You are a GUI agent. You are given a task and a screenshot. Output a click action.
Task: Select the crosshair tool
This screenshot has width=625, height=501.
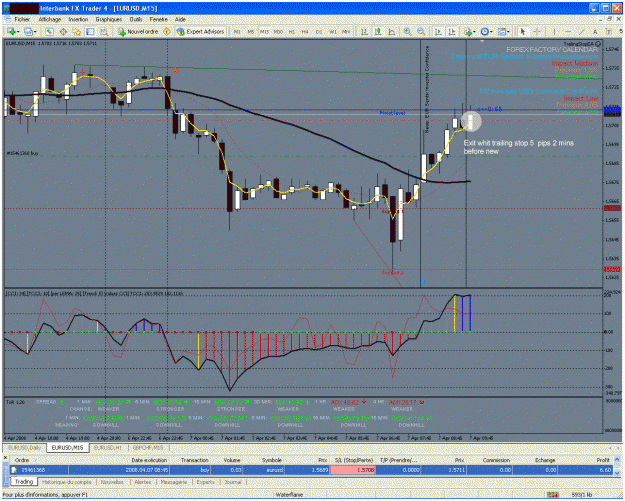(x=537, y=31)
